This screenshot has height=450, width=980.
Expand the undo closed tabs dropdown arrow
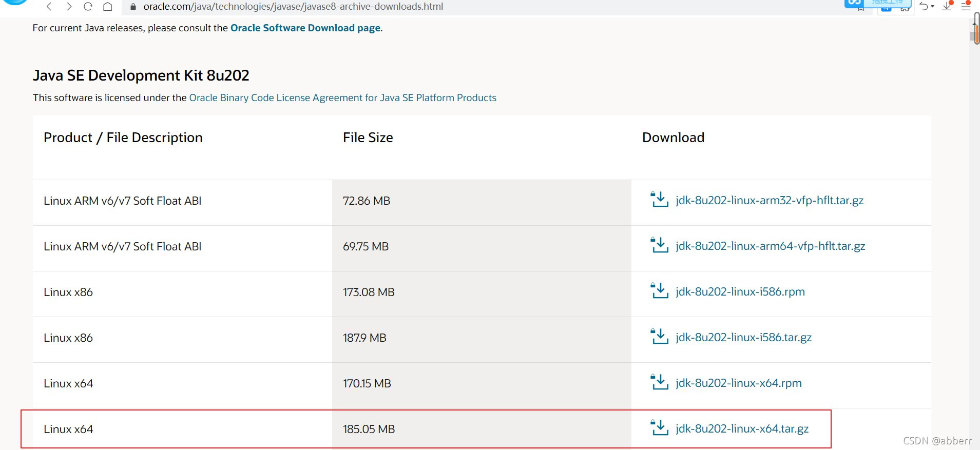pos(932,7)
